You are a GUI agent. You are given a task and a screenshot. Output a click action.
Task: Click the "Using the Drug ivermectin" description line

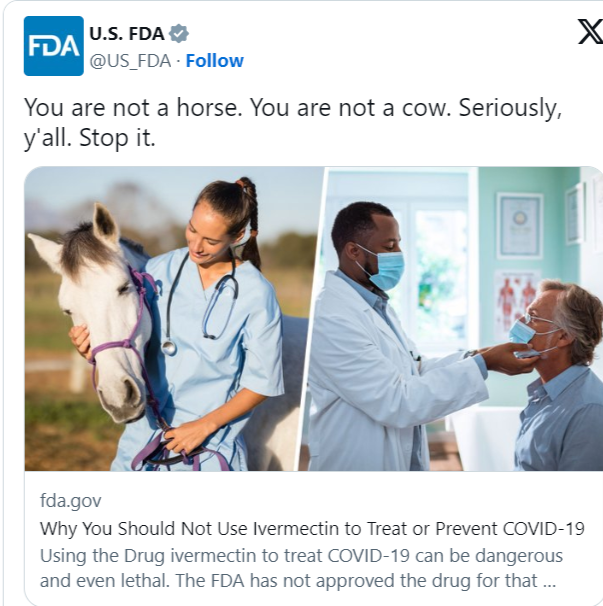[302, 556]
